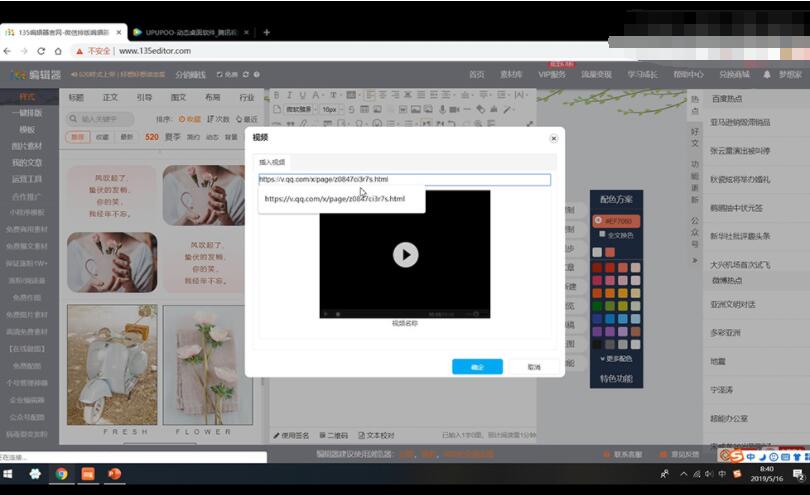This screenshot has width=810, height=495.
Task: Pick the green color swatch
Action: [x=597, y=306]
